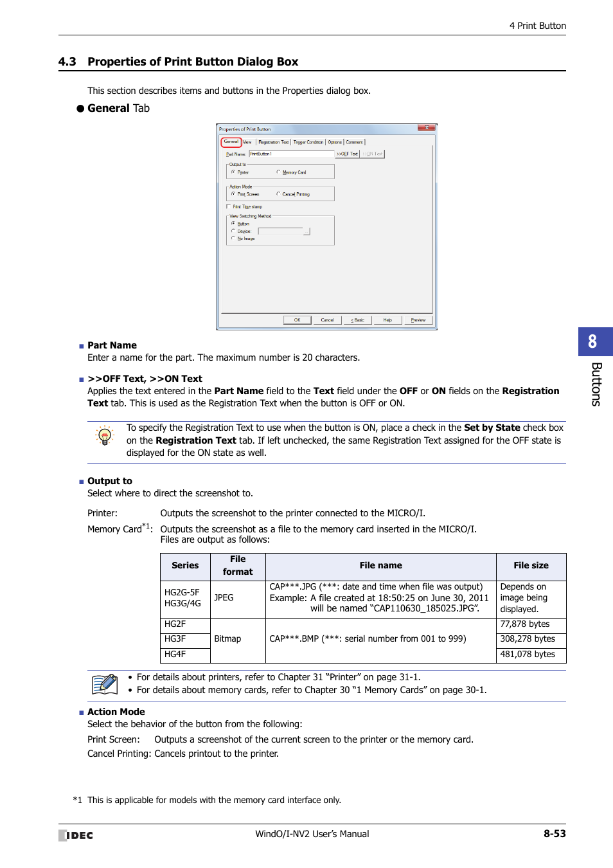
Task: Click the lightbulb tip icon
Action: point(104,435)
